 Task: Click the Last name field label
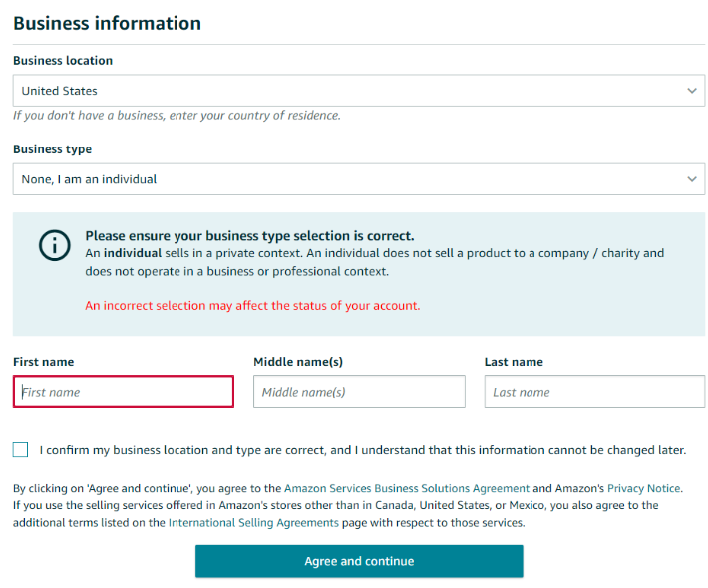514,362
